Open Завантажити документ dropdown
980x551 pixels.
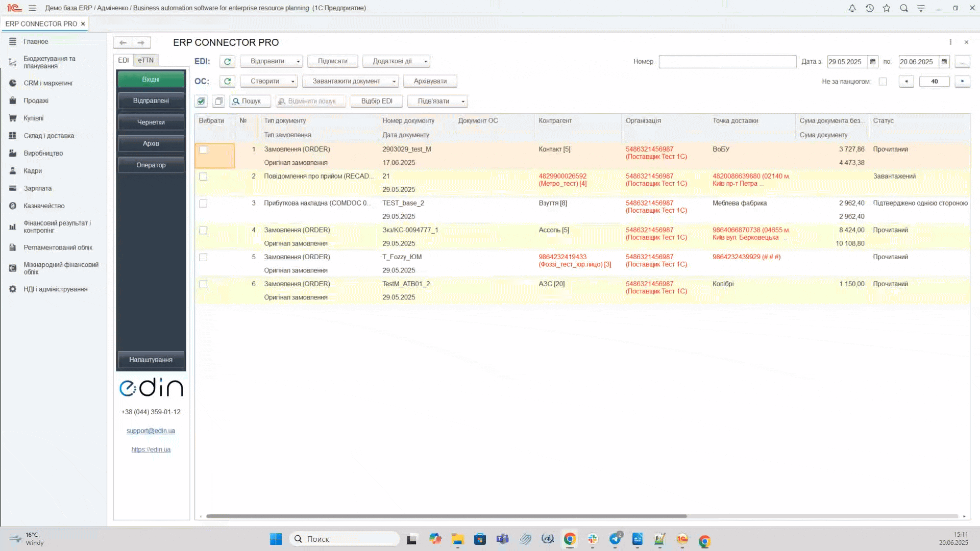point(394,81)
